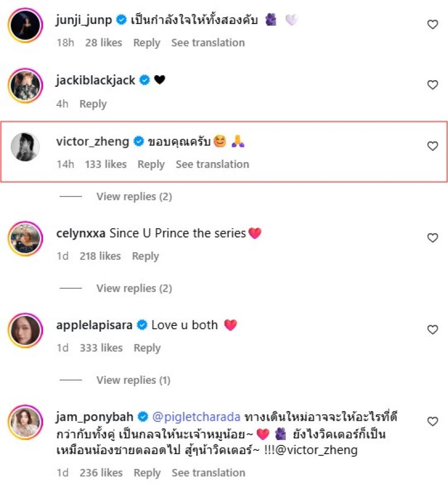This screenshot has height=488, width=448.
Task: Open celynxxa's avatar story ring
Action: click(26, 239)
